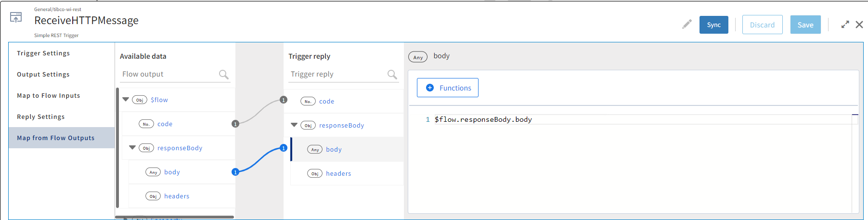Click the blue mapping dot beside available body
This screenshot has width=868, height=220.
click(235, 172)
